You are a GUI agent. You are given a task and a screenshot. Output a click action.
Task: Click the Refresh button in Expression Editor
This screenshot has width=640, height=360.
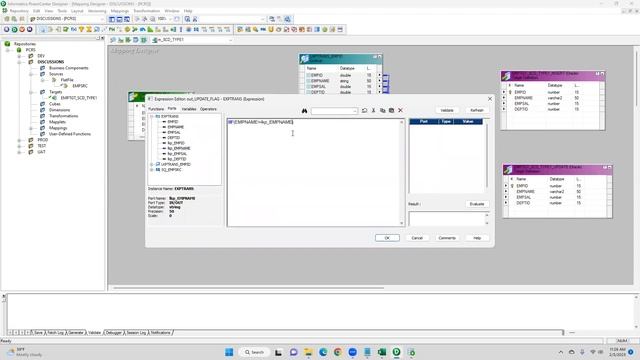tap(476, 110)
